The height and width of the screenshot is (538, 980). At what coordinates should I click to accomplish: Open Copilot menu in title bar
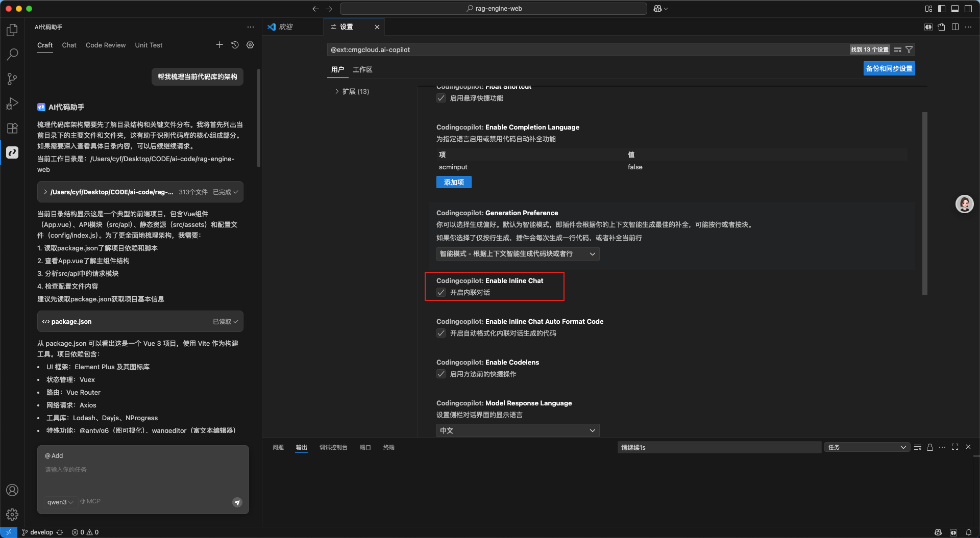click(x=660, y=9)
